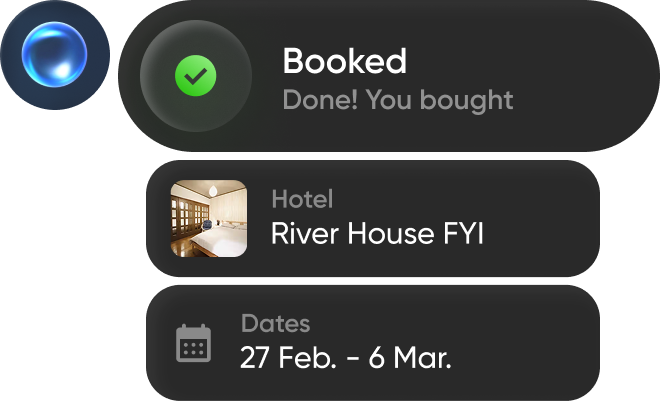
Task: Click the 27 Feb. check-in date
Action: pos(283,357)
